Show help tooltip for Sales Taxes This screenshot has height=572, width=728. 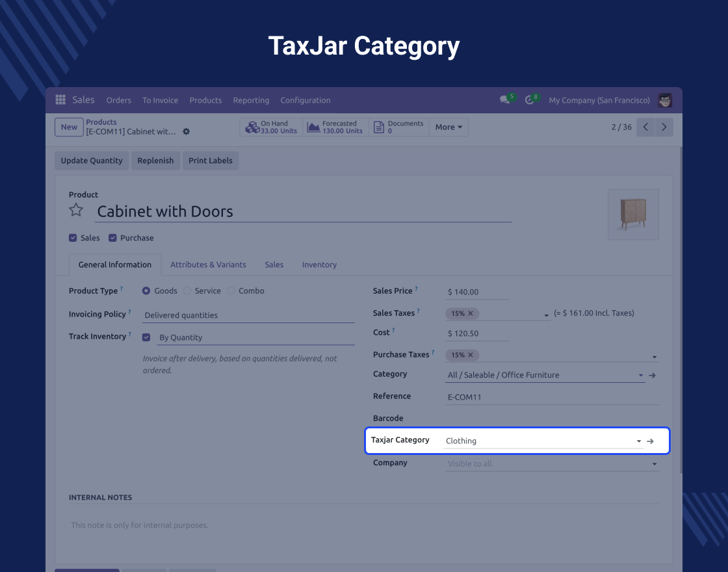[x=419, y=311]
